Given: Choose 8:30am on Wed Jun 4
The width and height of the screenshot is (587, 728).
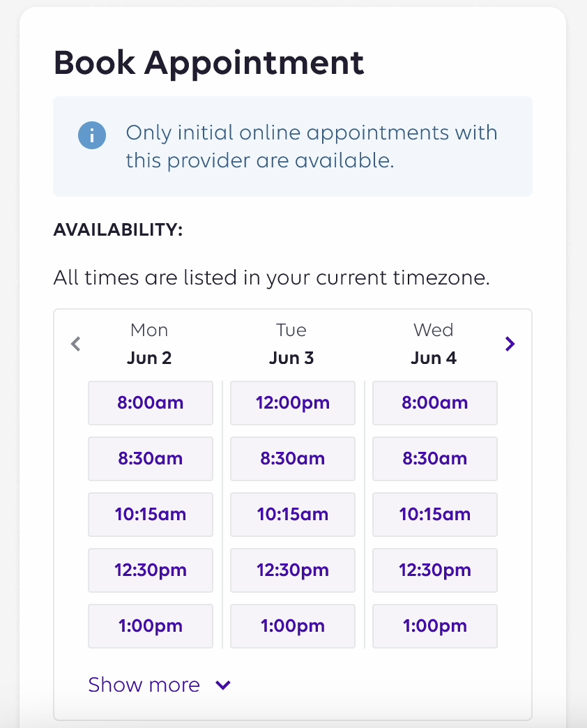Looking at the screenshot, I should point(435,459).
